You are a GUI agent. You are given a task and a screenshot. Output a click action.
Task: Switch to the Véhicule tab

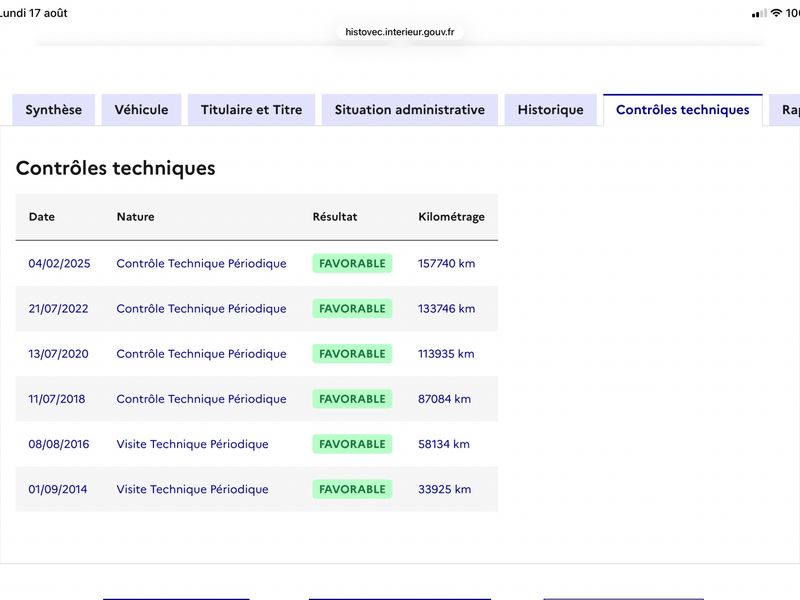click(x=141, y=110)
